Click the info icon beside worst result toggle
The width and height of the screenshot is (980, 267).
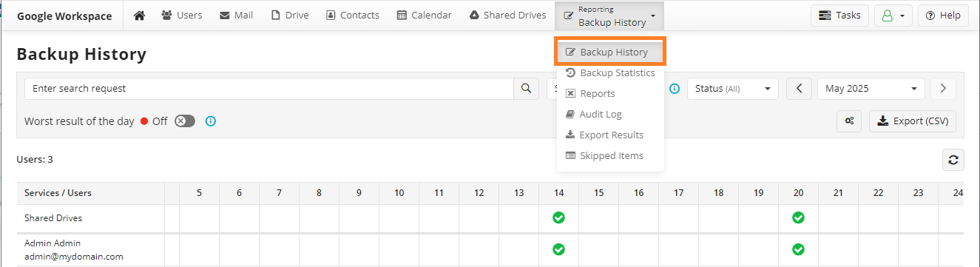[211, 121]
